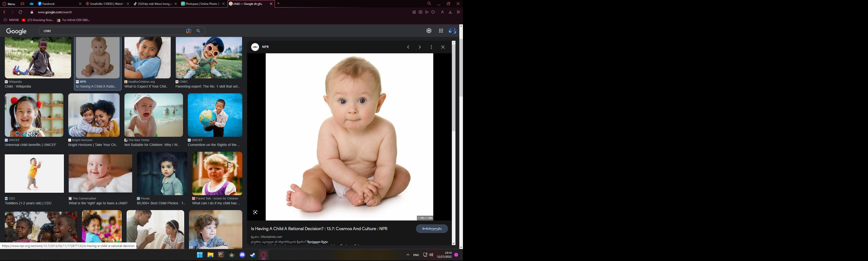Switch to Photopea Online Photo Editor tab
868x261 pixels.
point(201,4)
